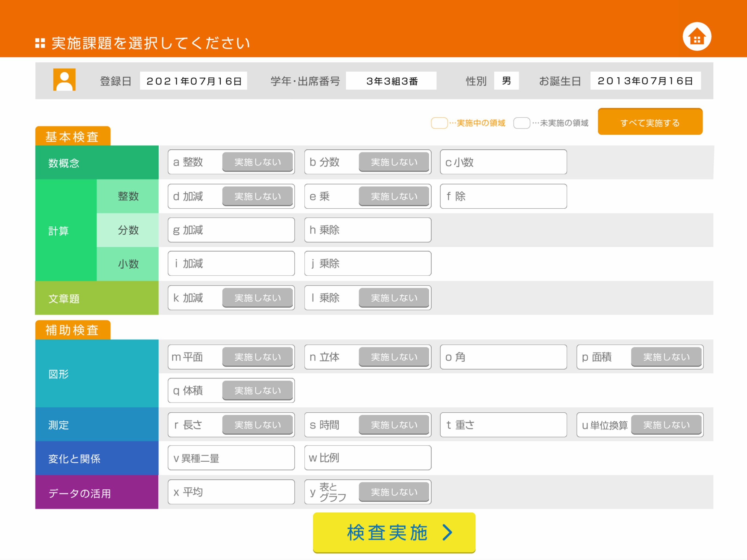Viewport: 747px width, 560px height.
Task: Toggle 実施しない for b 分数
Action: [394, 162]
